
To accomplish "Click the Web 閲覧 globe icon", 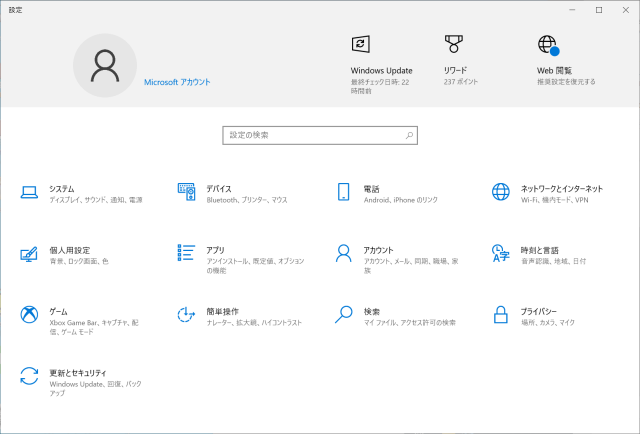I will 548,45.
